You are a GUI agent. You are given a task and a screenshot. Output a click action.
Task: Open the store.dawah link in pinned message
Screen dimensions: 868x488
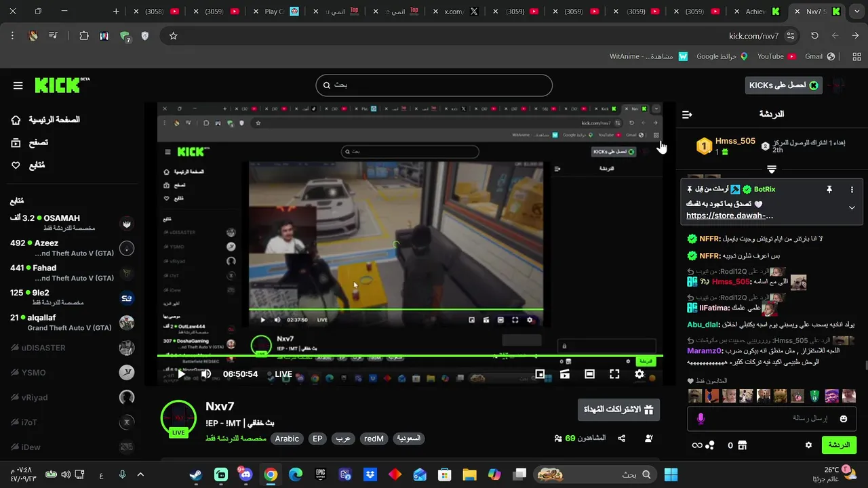(x=730, y=216)
